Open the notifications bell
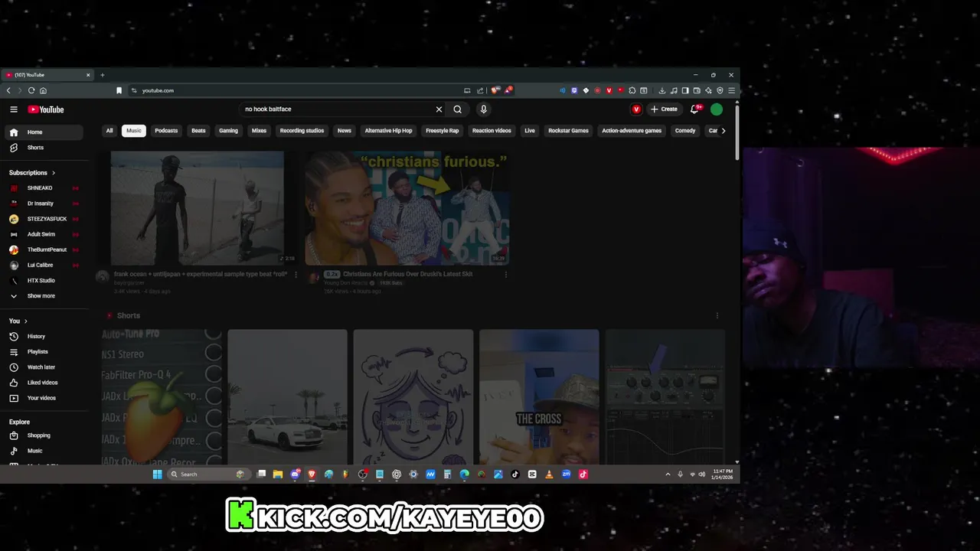This screenshot has width=980, height=551. [694, 109]
